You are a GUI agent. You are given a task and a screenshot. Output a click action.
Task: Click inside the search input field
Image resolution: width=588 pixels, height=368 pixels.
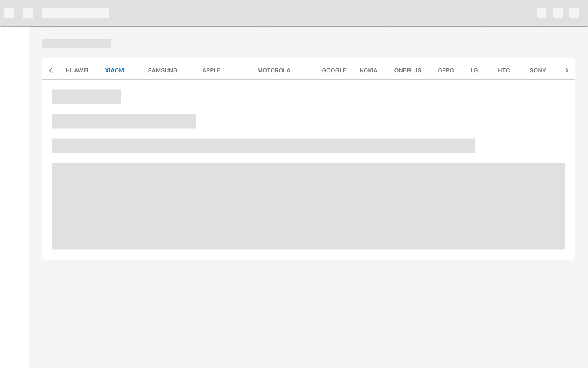click(76, 13)
